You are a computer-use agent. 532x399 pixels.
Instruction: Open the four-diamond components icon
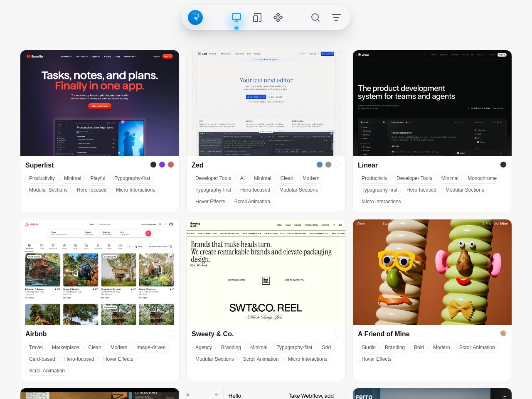pos(278,17)
